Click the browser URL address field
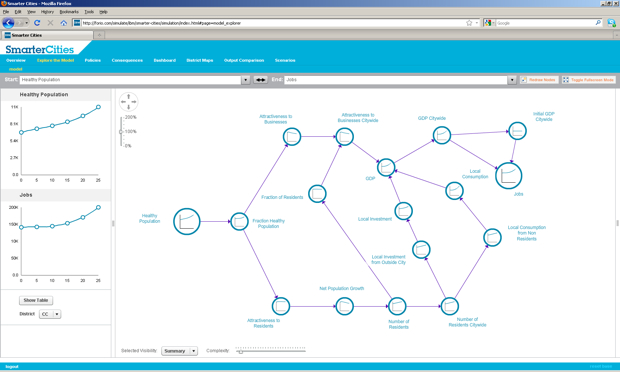 click(x=273, y=23)
